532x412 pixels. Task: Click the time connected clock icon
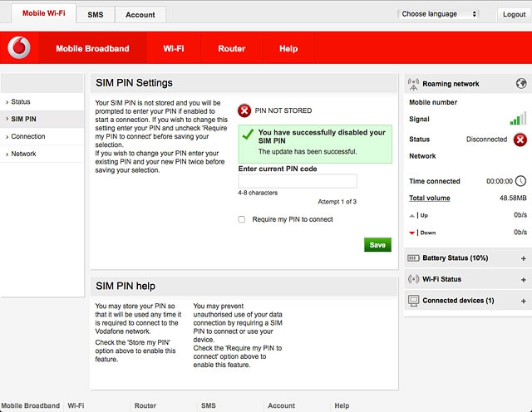click(520, 181)
